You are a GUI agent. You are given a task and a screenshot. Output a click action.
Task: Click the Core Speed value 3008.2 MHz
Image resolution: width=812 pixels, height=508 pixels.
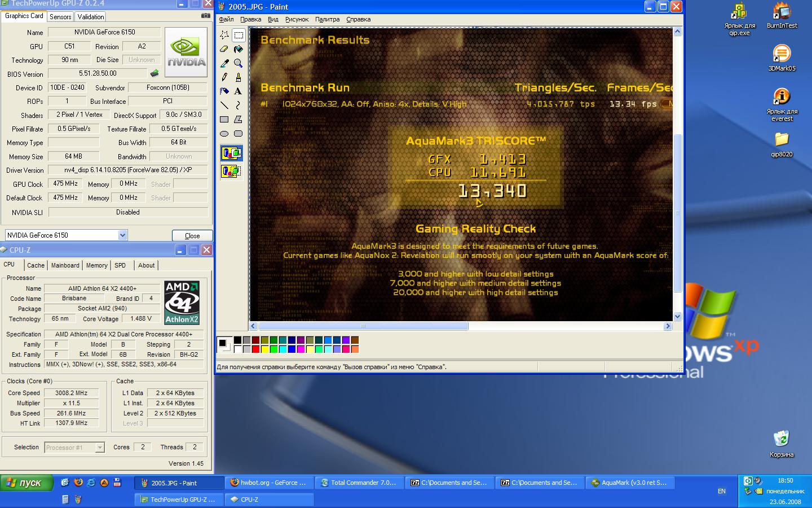[71, 393]
